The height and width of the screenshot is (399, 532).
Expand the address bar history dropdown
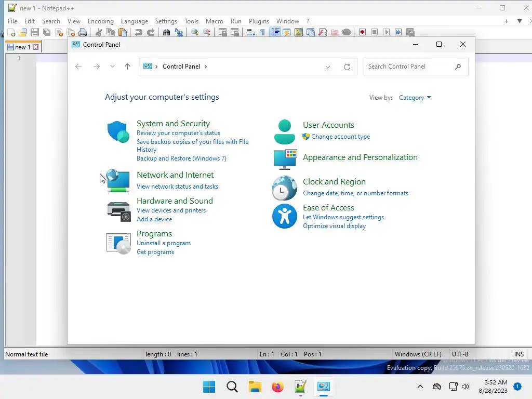[x=328, y=67]
